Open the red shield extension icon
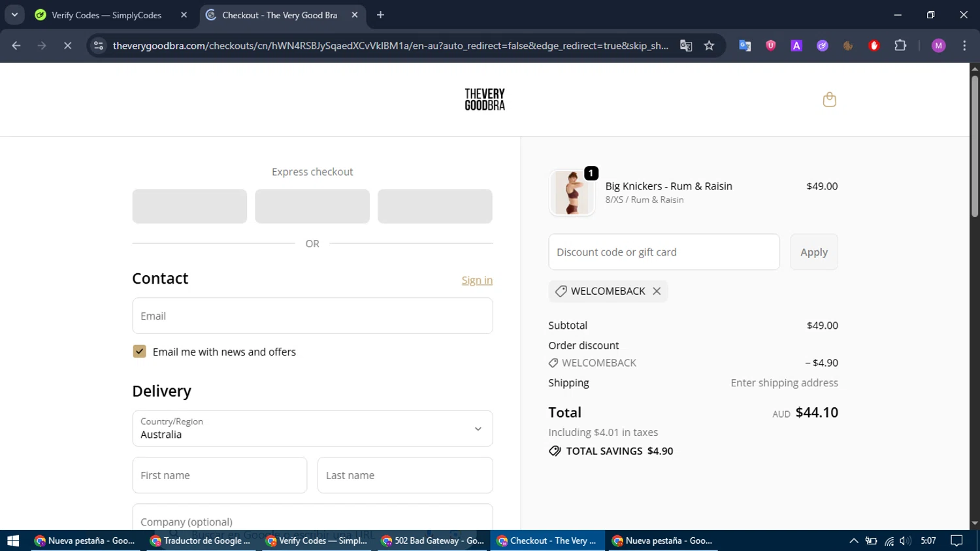980x551 pixels. coord(771,46)
